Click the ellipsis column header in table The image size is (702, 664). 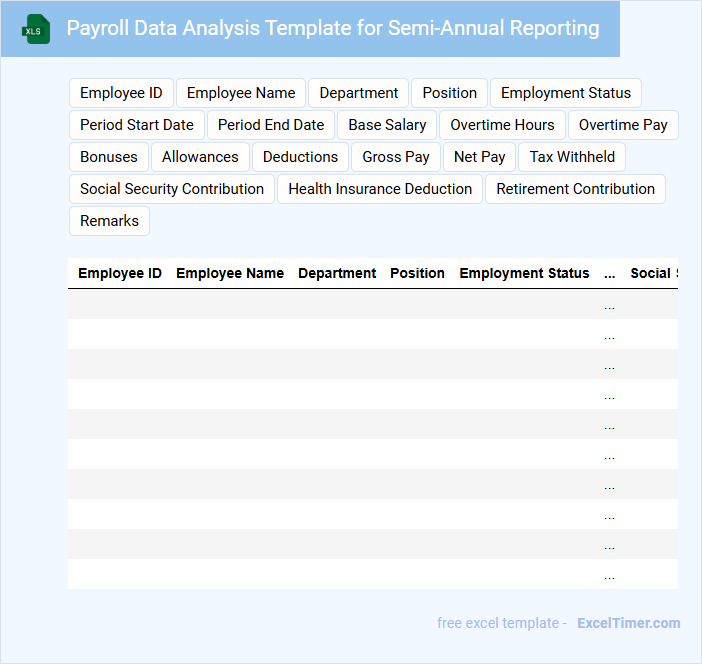pos(609,274)
